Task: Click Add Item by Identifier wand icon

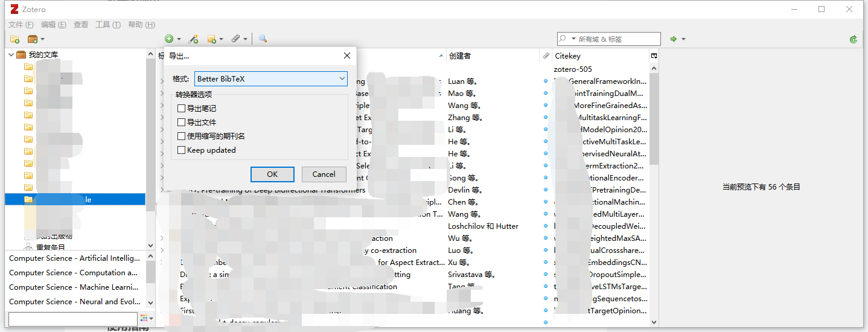Action: coord(194,39)
